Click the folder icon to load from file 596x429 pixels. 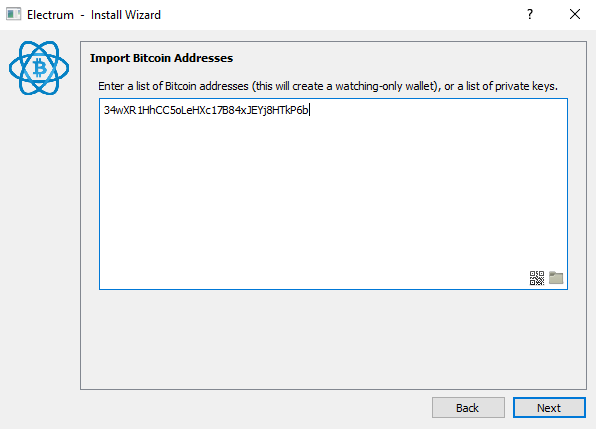pyautogui.click(x=556, y=278)
